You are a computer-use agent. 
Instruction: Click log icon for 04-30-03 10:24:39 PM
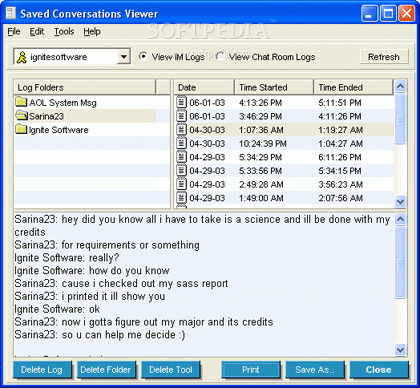[x=181, y=143]
